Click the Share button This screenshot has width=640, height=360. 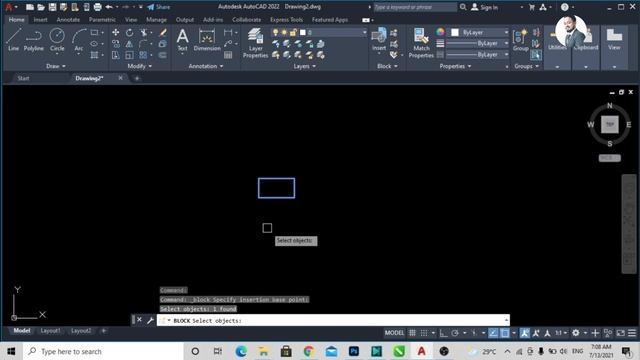point(159,7)
